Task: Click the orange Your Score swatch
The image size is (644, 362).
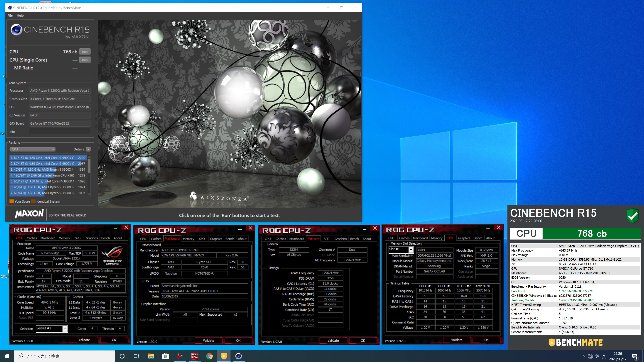Action: 12,201
